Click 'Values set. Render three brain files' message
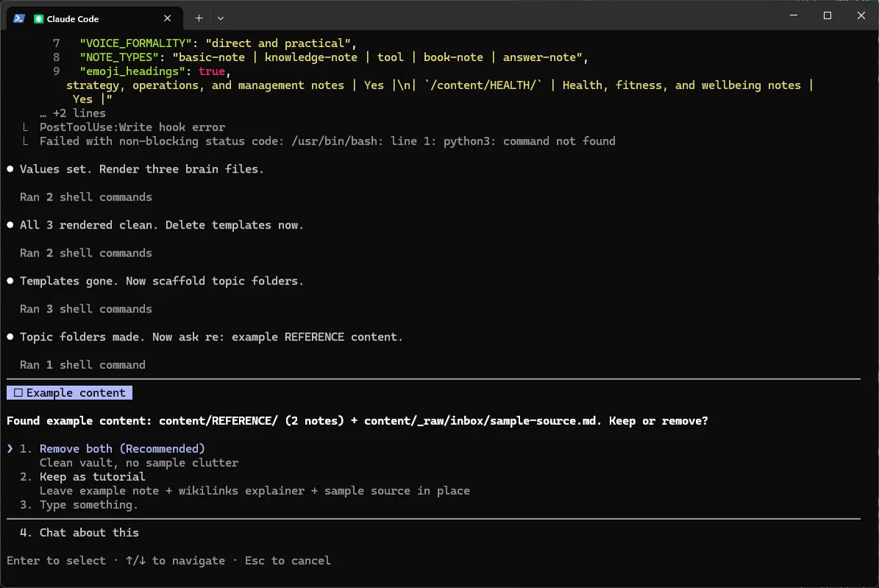 pyautogui.click(x=142, y=169)
